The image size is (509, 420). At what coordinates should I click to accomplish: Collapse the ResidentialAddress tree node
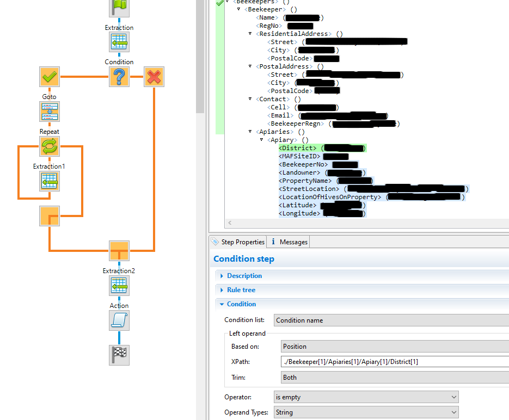250,33
